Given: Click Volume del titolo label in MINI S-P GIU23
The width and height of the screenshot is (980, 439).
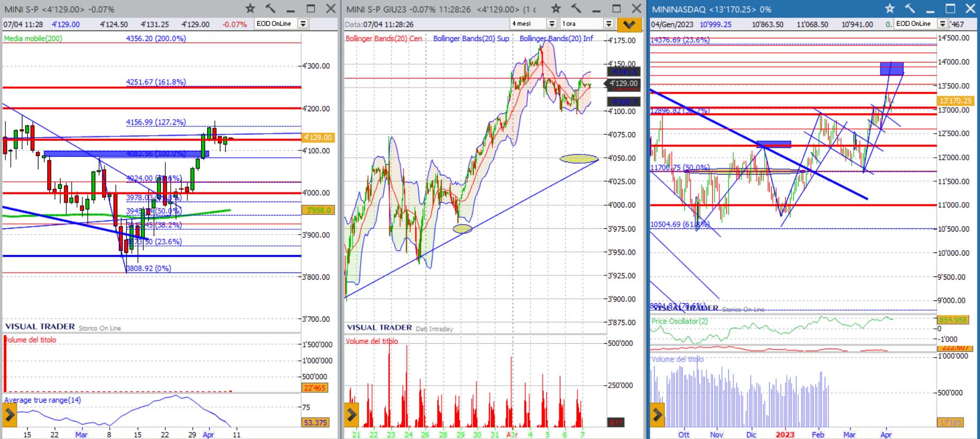Looking at the screenshot, I should (372, 341).
